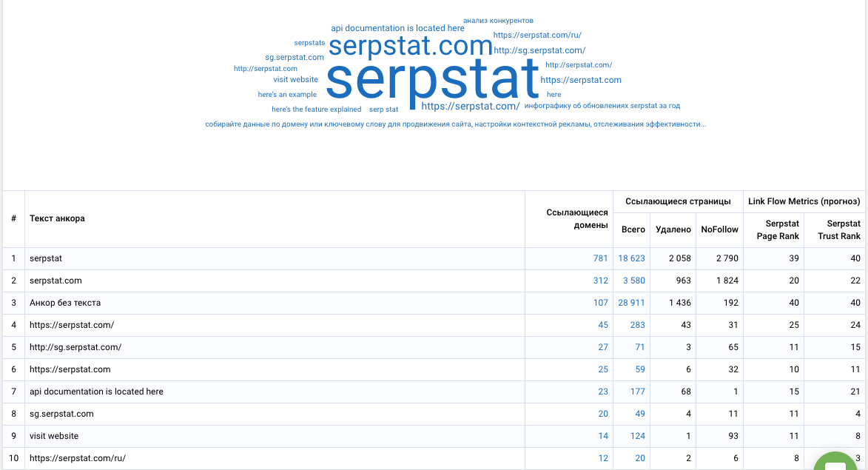Screen dimensions: 868x470
Task: Click 'visit website' anchor text in the table
Action: [x=54, y=436]
